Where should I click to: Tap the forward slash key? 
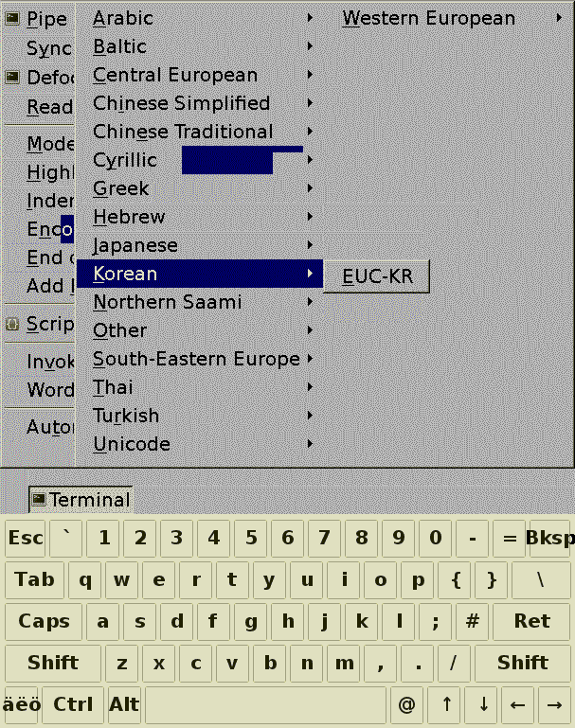[454, 663]
